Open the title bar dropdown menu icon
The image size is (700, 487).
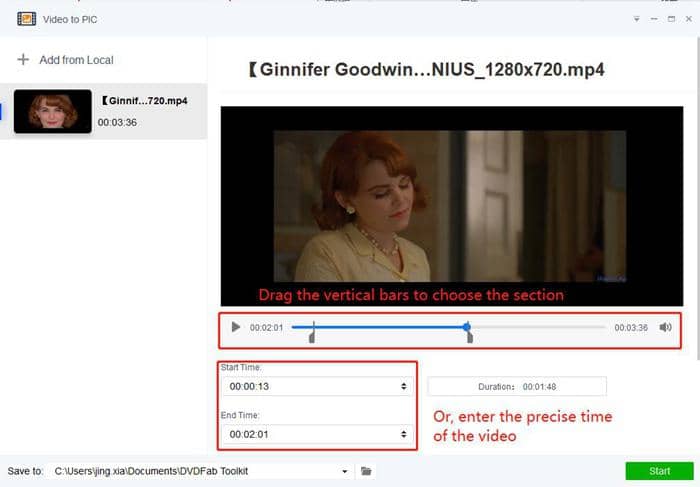[x=637, y=19]
